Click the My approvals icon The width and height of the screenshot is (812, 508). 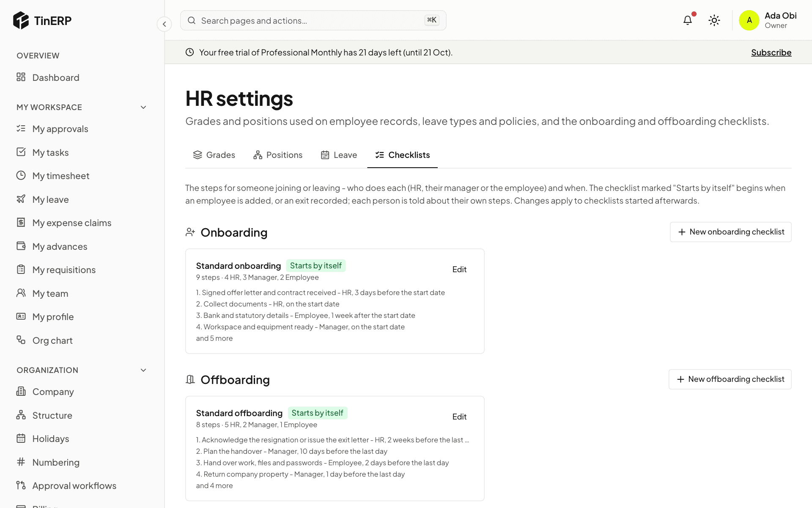(x=21, y=128)
